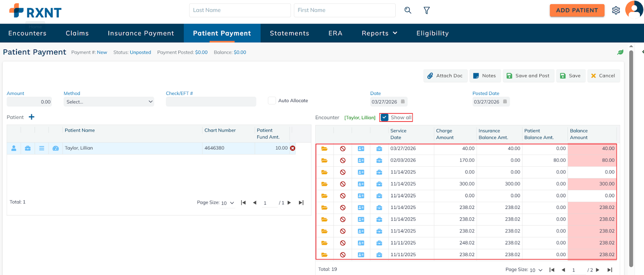Uncheck the Show all checkbox
644x275 pixels.
tap(385, 118)
